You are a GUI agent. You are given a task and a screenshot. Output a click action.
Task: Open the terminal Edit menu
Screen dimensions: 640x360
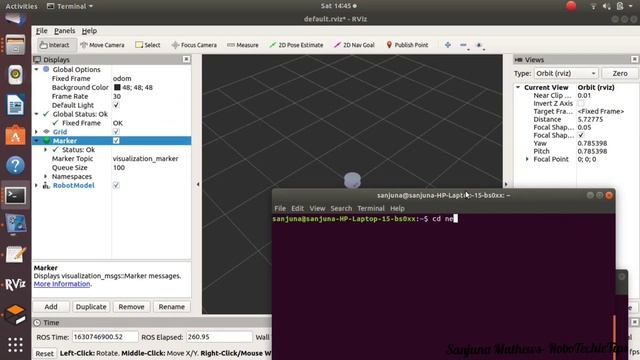click(297, 208)
